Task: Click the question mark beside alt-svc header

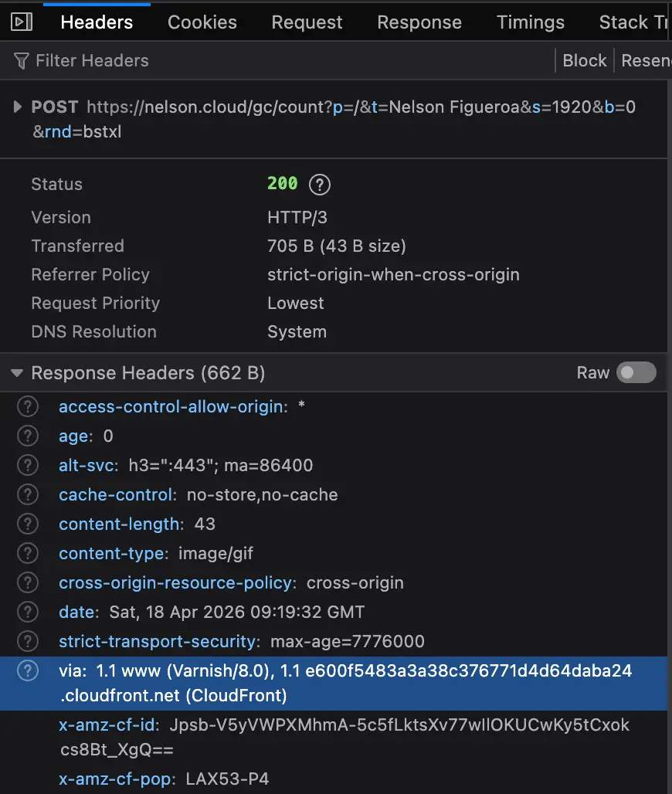Action: (27, 465)
